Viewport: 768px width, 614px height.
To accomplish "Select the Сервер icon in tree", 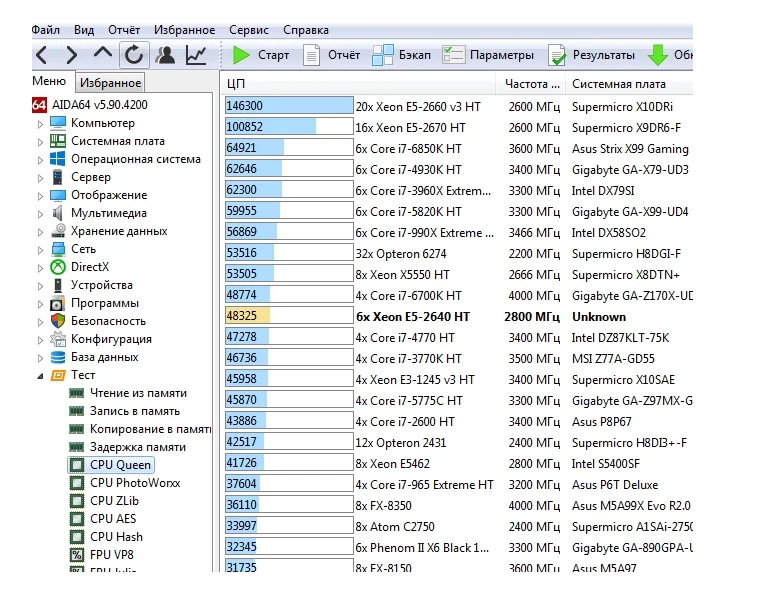I will click(58, 177).
